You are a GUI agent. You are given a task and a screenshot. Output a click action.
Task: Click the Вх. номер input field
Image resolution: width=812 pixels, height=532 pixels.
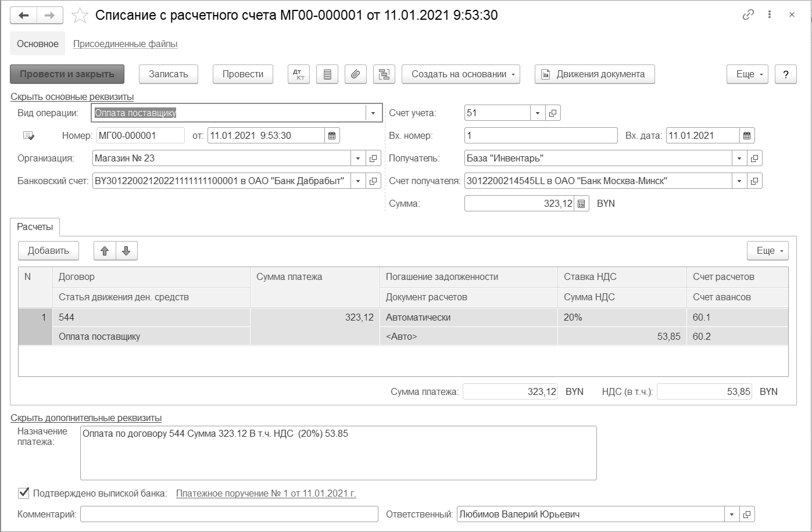pos(541,136)
